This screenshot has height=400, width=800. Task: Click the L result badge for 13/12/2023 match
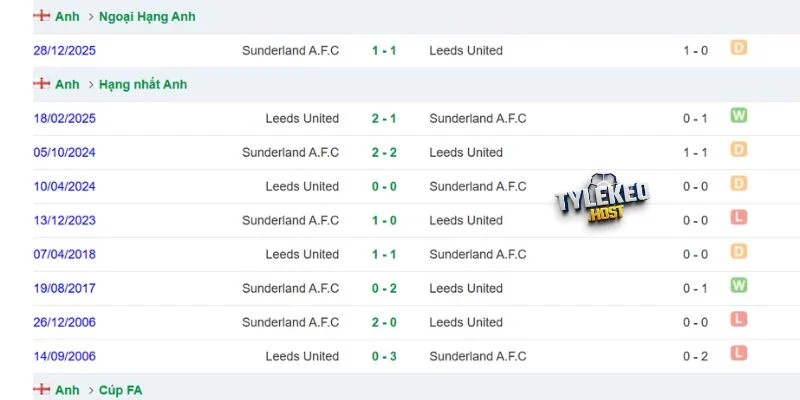(x=738, y=217)
